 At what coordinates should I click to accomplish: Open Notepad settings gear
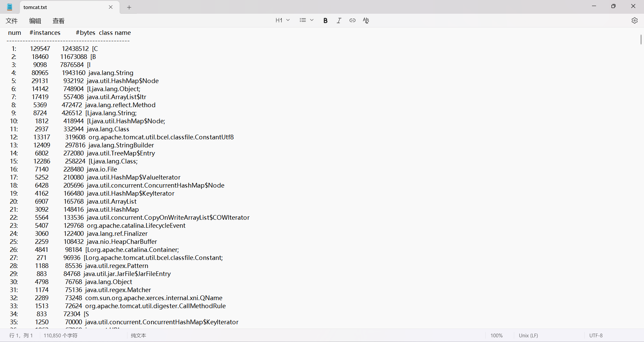634,20
